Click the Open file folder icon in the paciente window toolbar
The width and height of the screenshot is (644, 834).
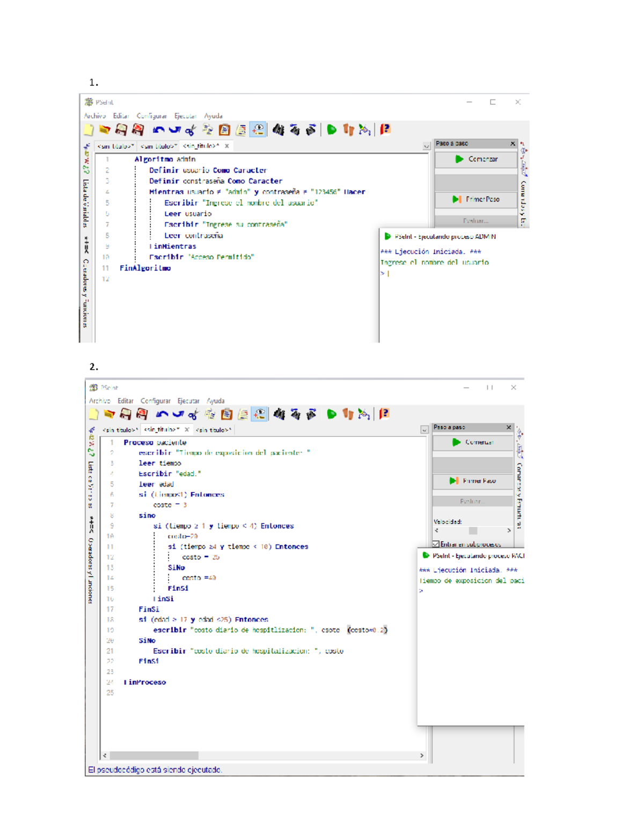coord(109,414)
